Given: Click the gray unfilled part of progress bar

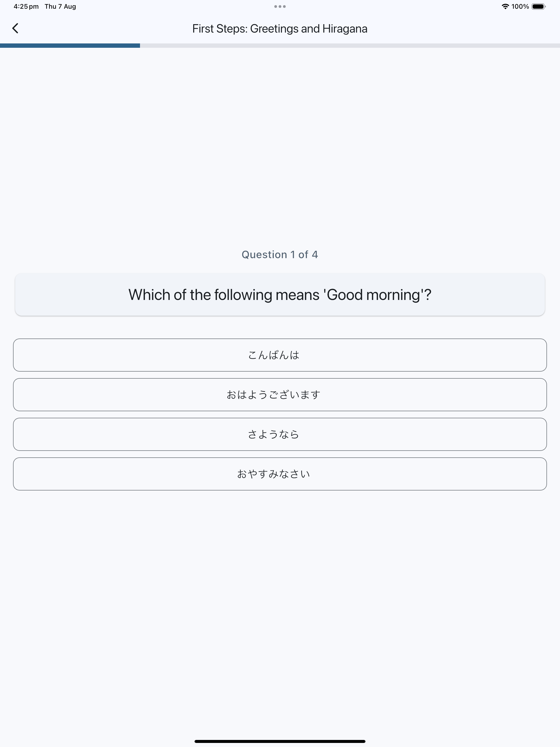Looking at the screenshot, I should [350, 46].
